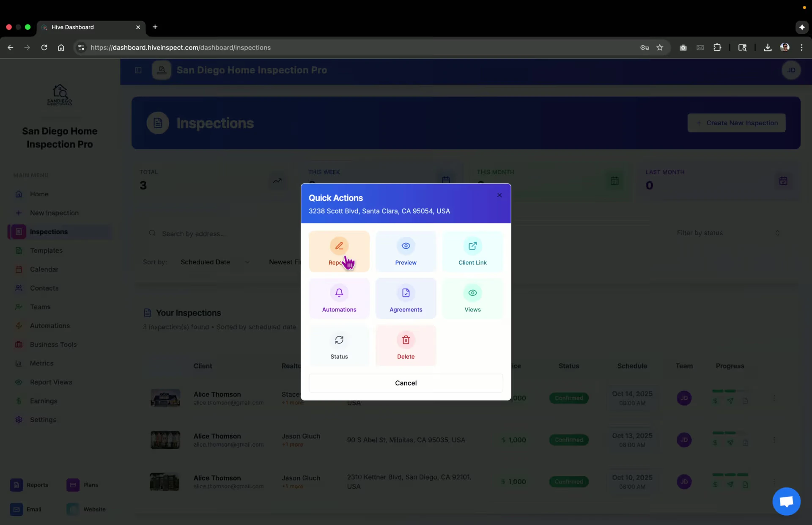Screen dimensions: 812x525
Task: Click dollar icon in 2310 Kettner Blvd progress
Action: pos(715,485)
